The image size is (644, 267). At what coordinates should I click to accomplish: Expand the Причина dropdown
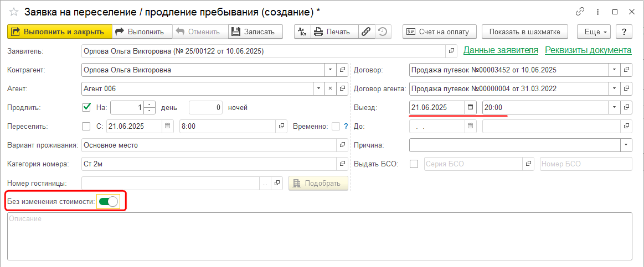(x=626, y=145)
